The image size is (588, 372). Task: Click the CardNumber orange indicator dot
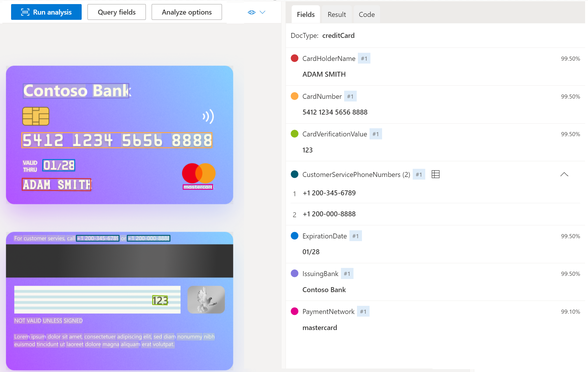pos(295,96)
